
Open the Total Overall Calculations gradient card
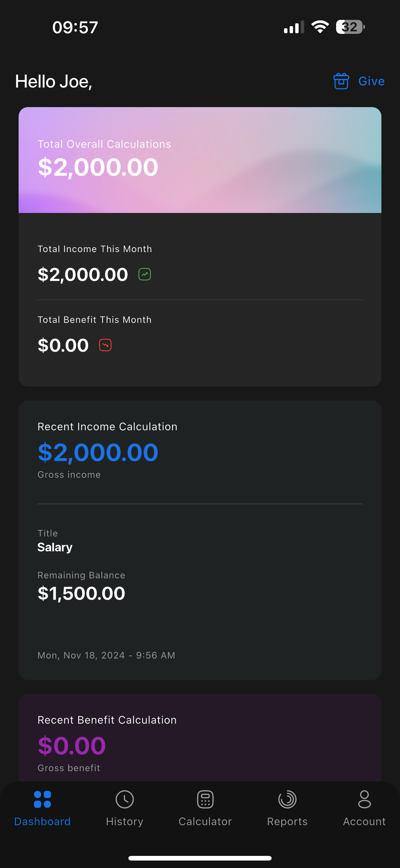200,160
